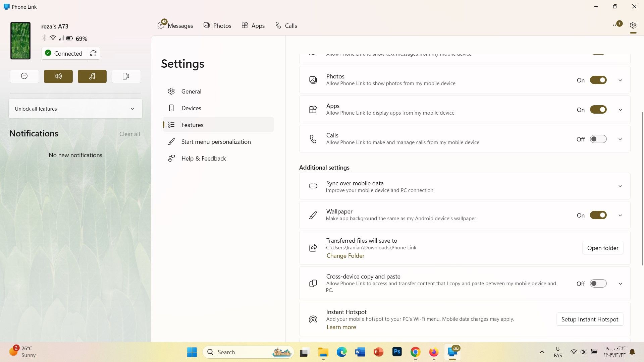Turn off the Apps toggle

click(x=598, y=110)
